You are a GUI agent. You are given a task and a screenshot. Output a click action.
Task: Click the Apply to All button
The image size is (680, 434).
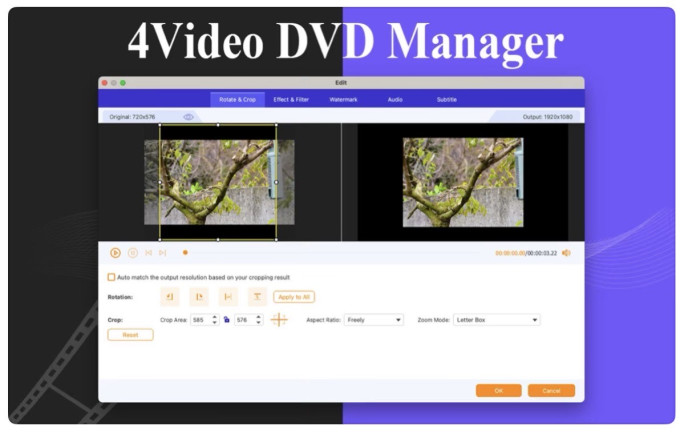tap(294, 297)
